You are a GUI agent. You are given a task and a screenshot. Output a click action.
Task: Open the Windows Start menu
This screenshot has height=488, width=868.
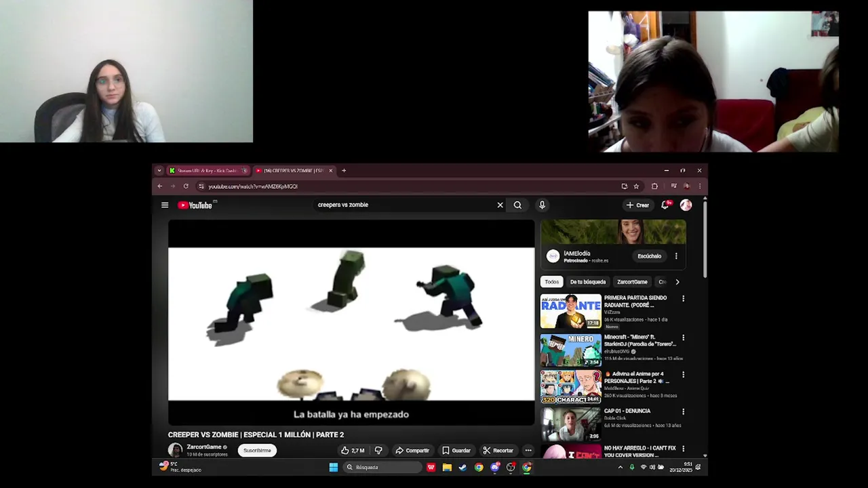(334, 467)
